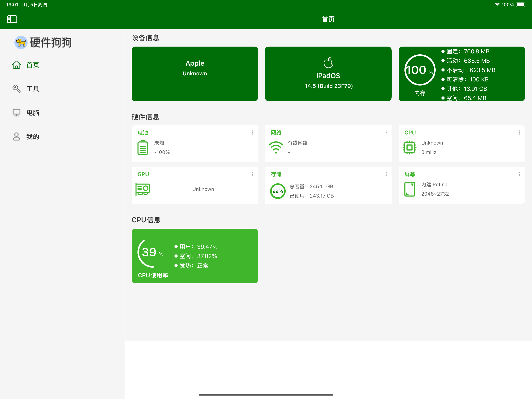Tap the battery status bar icon
This screenshot has height=399, width=532.
521,4
